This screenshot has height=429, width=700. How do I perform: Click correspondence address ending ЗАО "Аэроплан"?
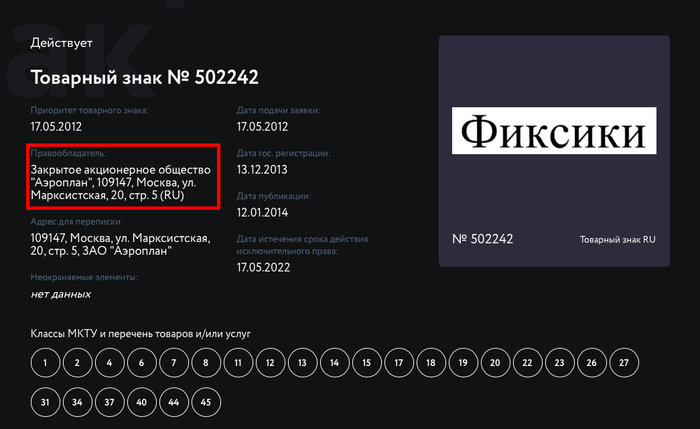[x=120, y=244]
